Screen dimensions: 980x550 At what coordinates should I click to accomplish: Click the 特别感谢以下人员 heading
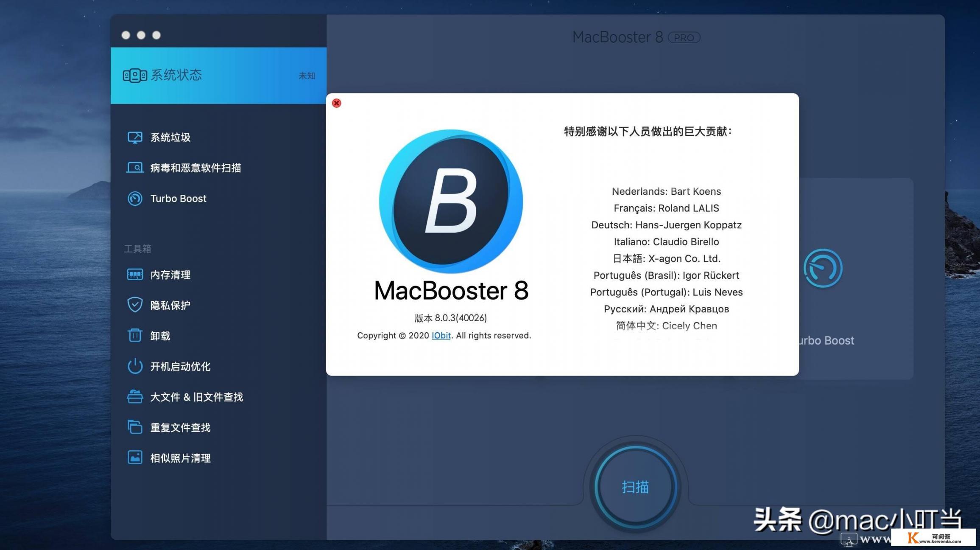click(x=648, y=132)
